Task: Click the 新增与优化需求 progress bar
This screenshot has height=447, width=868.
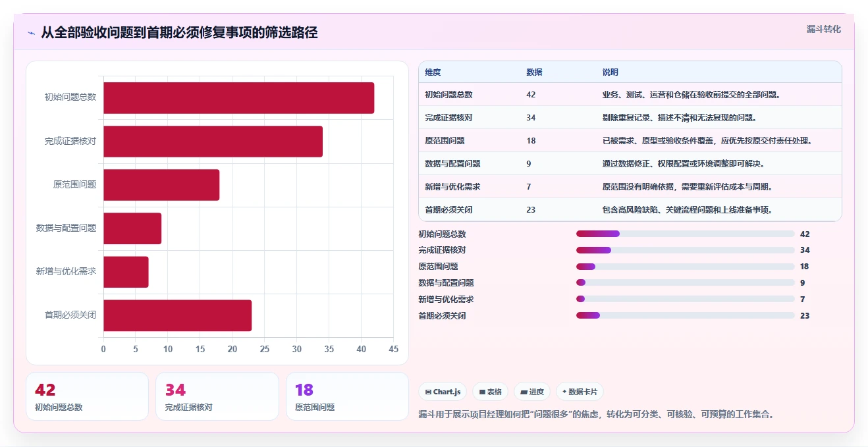Action: click(x=686, y=300)
